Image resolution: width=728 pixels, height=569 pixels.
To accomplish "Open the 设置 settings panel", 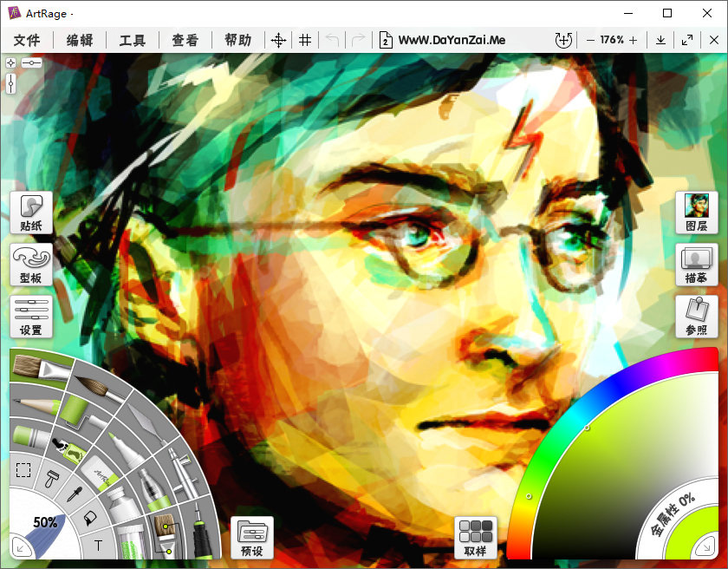I will pyautogui.click(x=31, y=317).
